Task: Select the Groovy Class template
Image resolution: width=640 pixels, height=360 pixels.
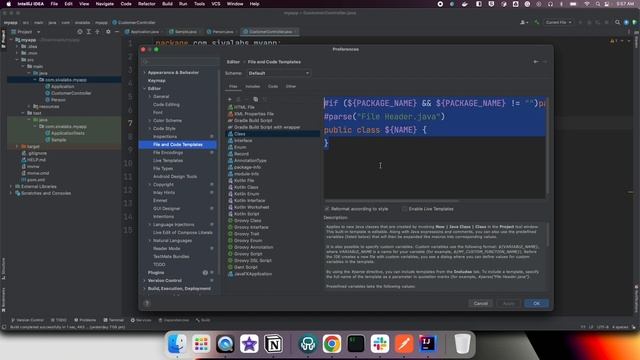Action: click(x=247, y=220)
